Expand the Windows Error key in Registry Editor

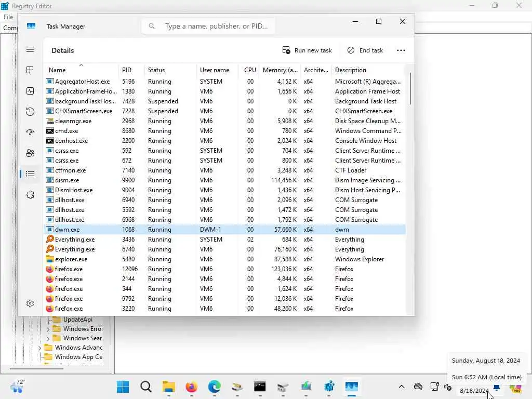48,329
